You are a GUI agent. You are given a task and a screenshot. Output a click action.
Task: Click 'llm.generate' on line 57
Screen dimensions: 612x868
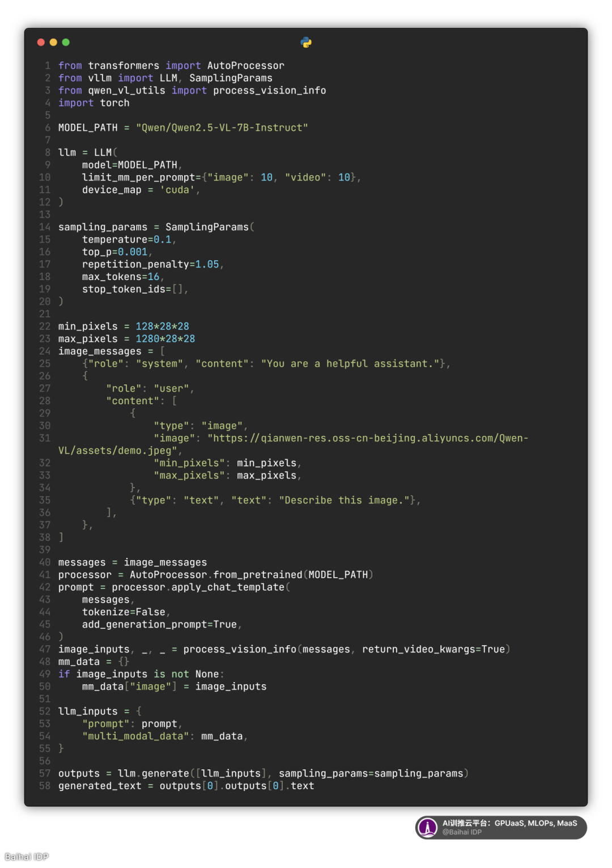(x=154, y=774)
